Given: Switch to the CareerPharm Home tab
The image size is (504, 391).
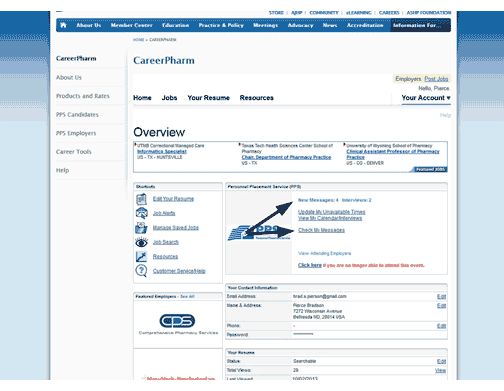Looking at the screenshot, I should [142, 98].
